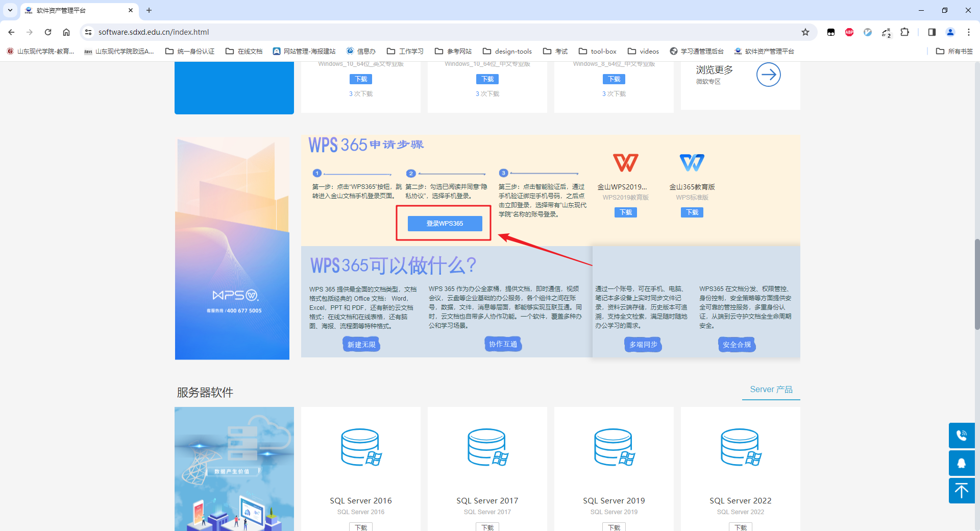Open the 参考网站 bookmark folder

tap(453, 51)
